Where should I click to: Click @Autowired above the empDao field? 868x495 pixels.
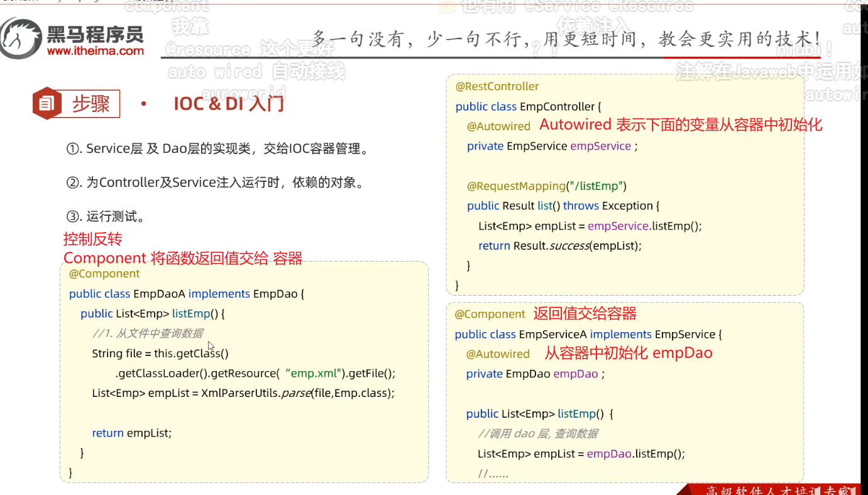pos(498,354)
